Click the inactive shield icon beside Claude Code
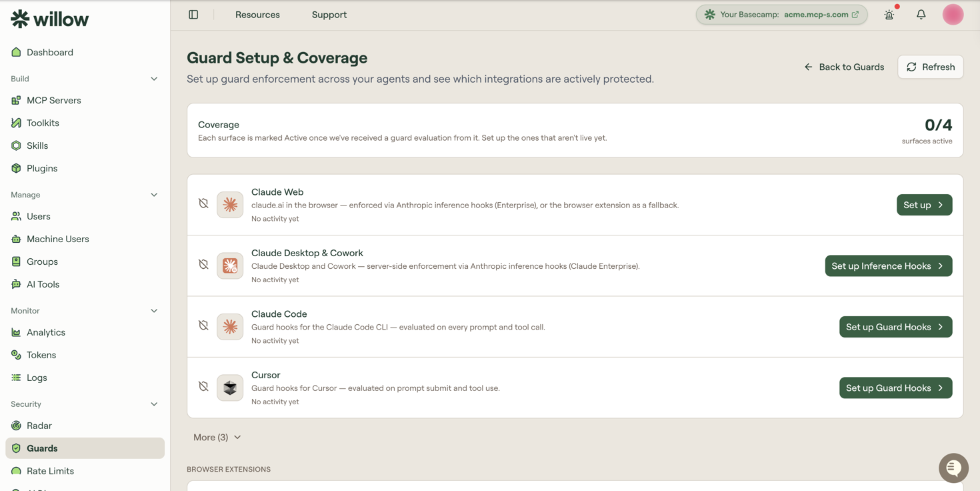 203,326
